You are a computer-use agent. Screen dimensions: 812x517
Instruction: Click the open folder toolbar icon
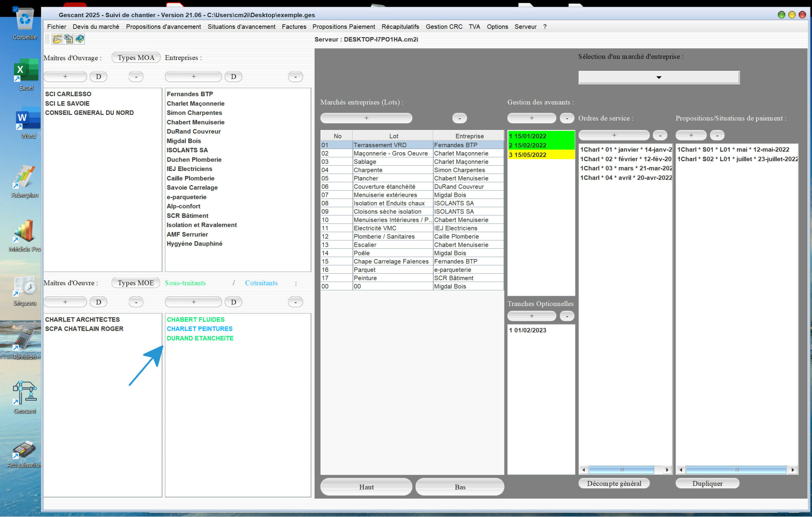[57, 39]
